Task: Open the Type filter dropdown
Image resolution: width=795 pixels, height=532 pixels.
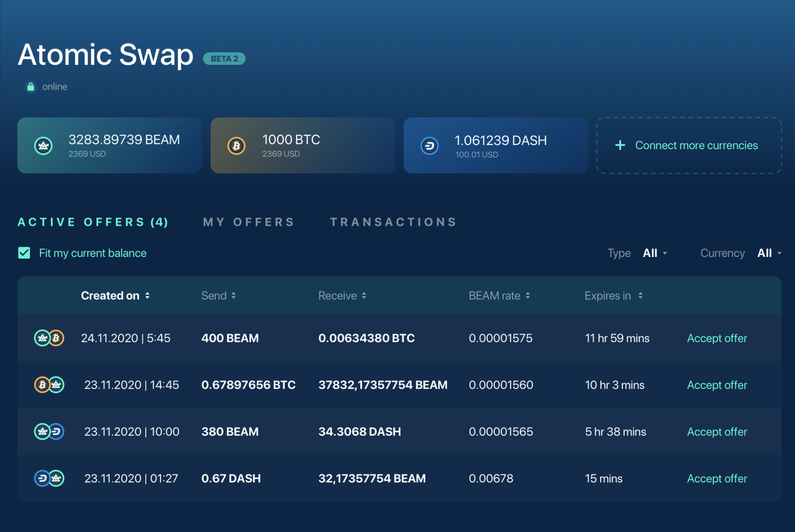Action: tap(655, 253)
